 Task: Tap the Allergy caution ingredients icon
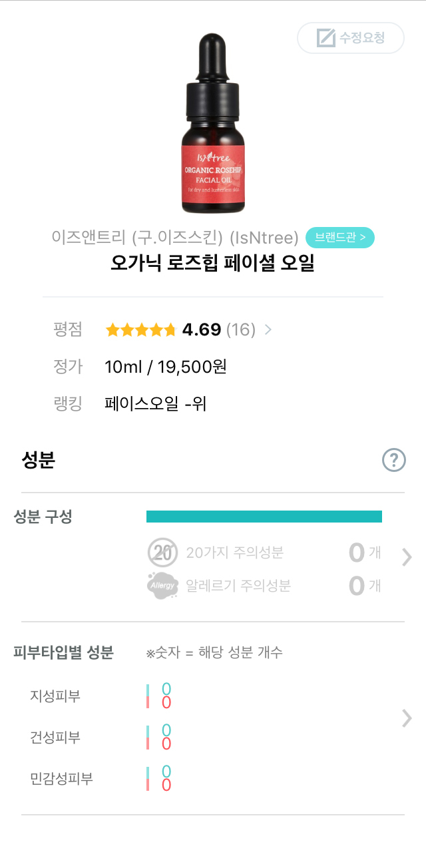point(163,586)
